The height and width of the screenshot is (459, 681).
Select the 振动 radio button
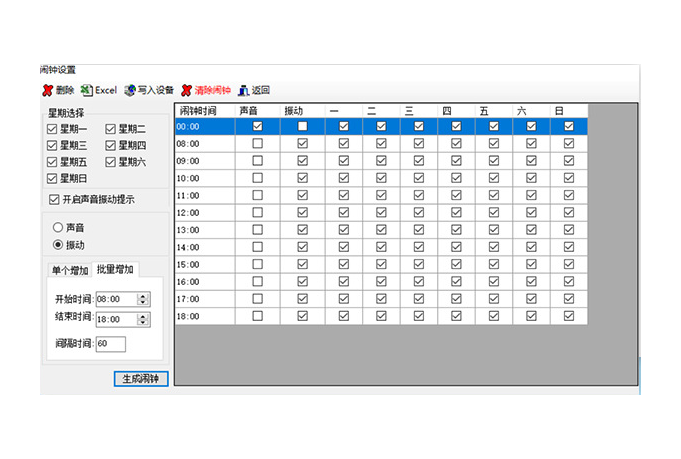point(58,245)
